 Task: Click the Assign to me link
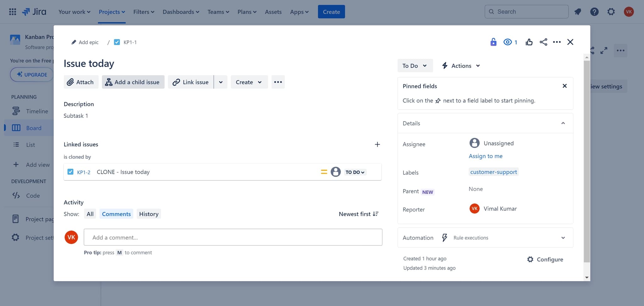tap(486, 156)
